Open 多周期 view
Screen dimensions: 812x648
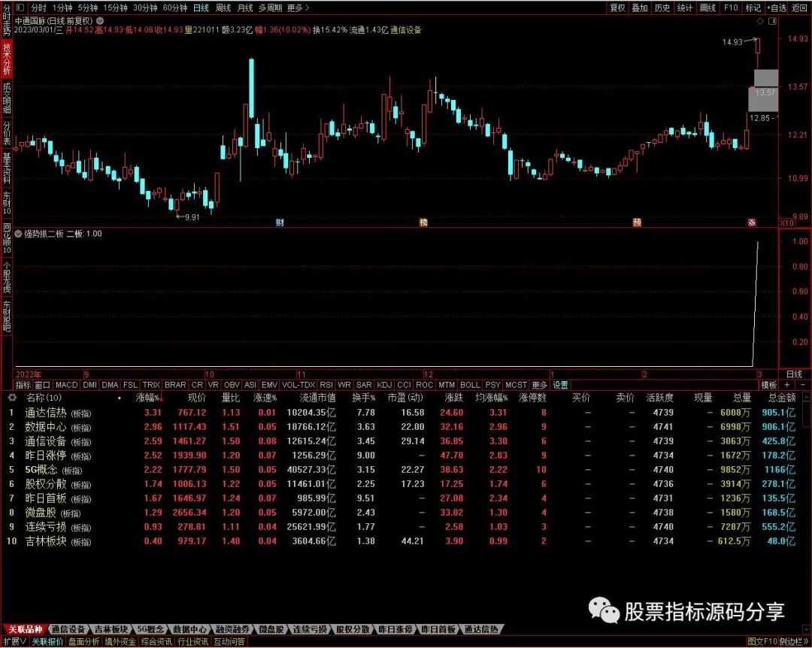[271, 8]
